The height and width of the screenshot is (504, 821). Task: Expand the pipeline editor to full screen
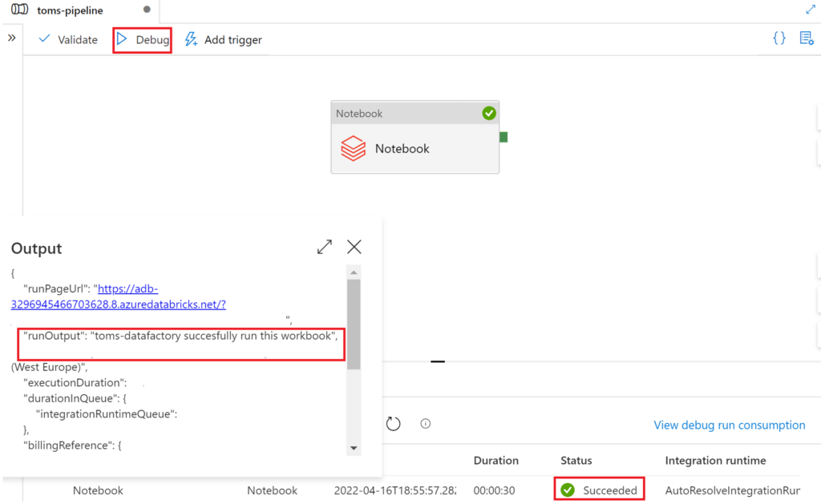coord(810,10)
